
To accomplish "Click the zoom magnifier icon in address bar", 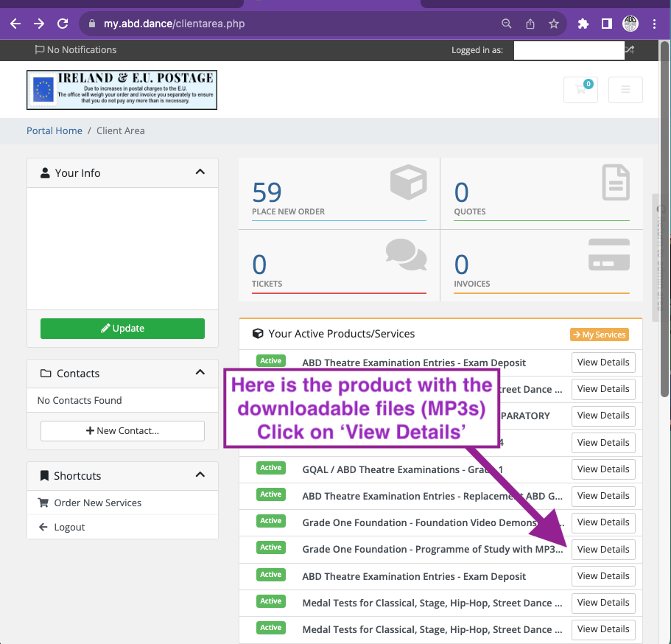I will tap(507, 24).
